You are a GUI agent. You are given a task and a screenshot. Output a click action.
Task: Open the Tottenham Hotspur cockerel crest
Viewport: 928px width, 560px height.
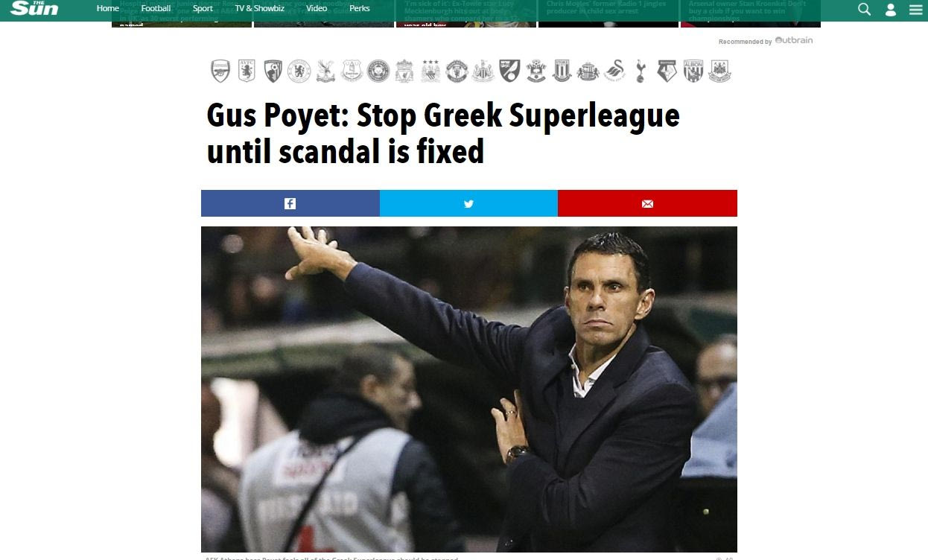(x=641, y=71)
